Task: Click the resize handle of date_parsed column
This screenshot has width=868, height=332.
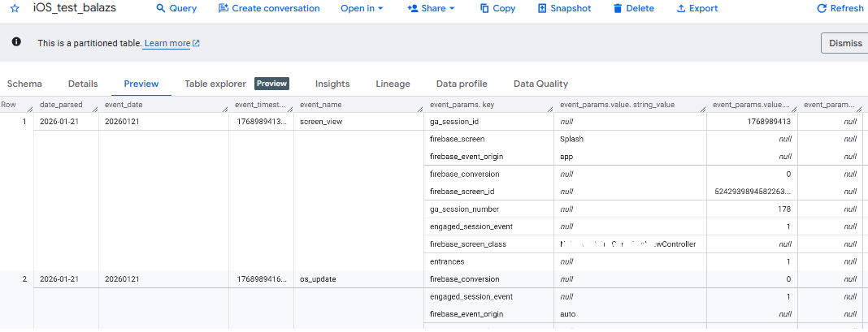Action: click(95, 109)
